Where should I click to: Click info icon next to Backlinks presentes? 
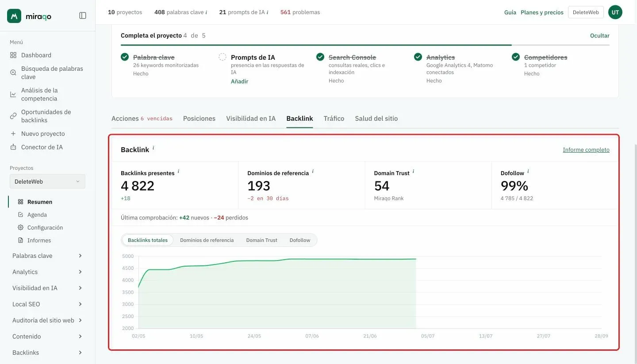tap(179, 171)
